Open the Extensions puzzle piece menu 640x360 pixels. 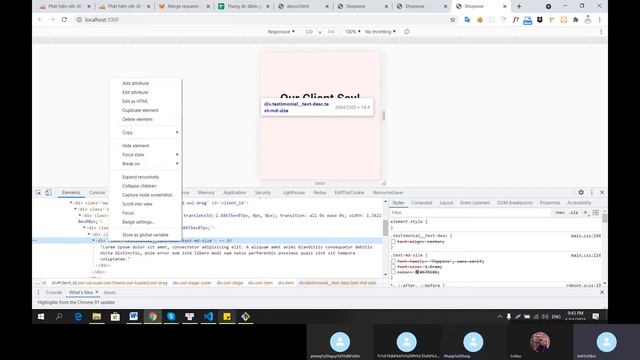click(x=576, y=20)
